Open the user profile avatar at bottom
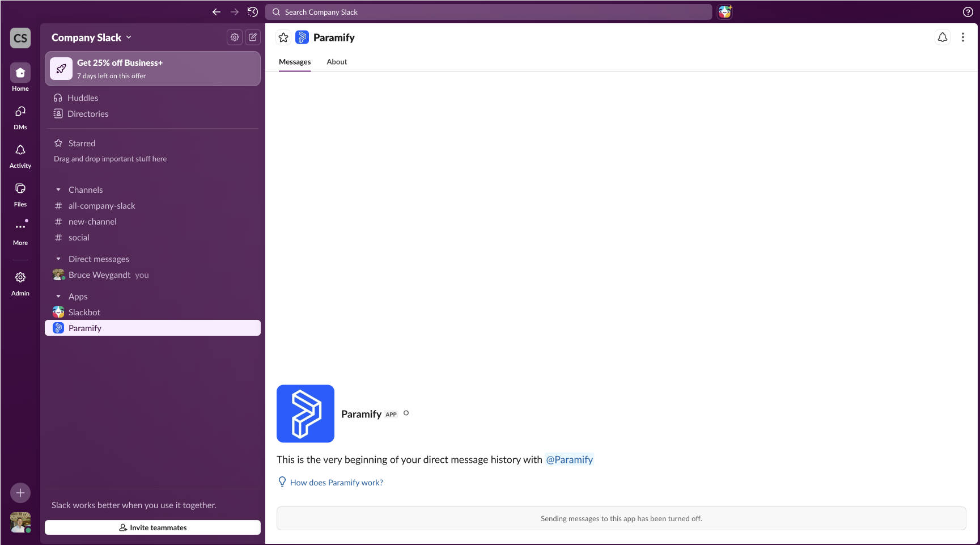980x545 pixels. (x=20, y=522)
